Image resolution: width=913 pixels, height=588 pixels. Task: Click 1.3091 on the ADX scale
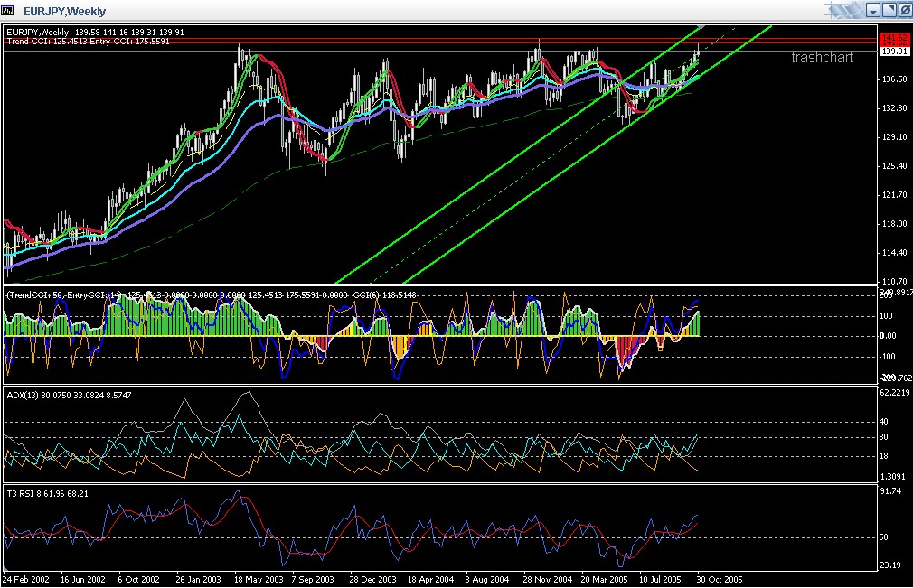[892, 477]
